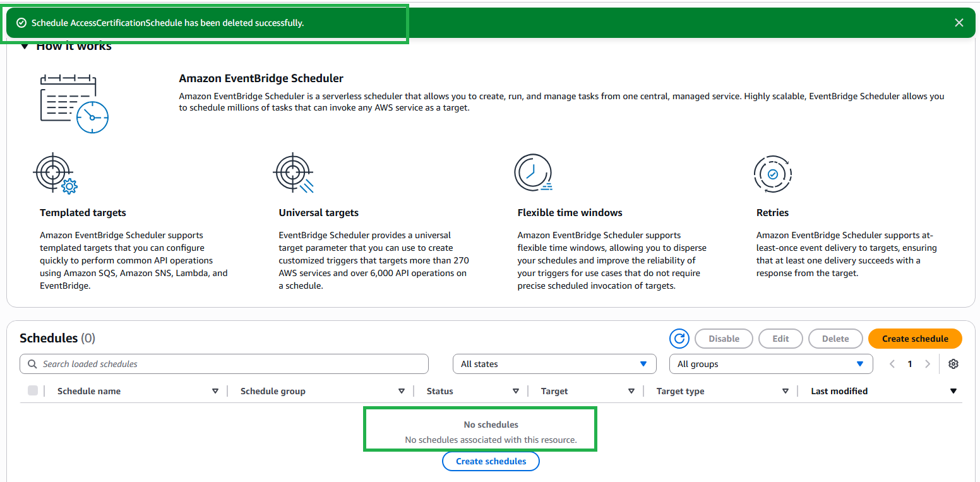980x482 pixels.
Task: Click the Flexible time windows clock icon
Action: click(x=534, y=172)
